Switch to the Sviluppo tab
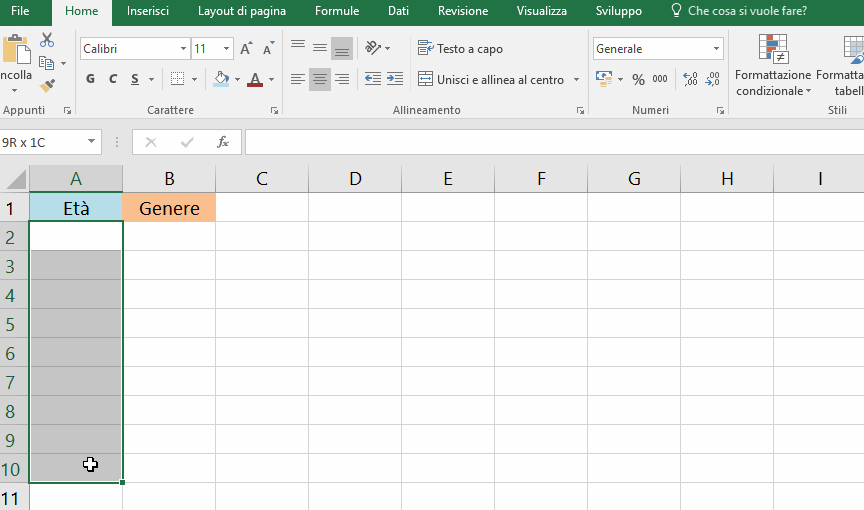Viewport: 864px width, 510px height. coord(619,11)
